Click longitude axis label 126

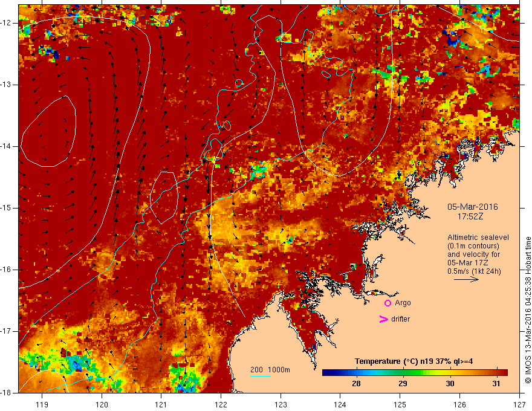(x=459, y=404)
